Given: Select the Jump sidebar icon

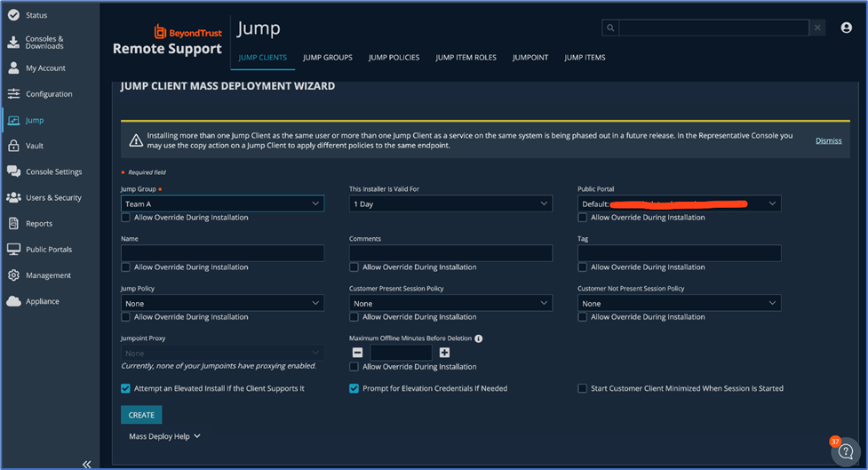Looking at the screenshot, I should (x=13, y=120).
